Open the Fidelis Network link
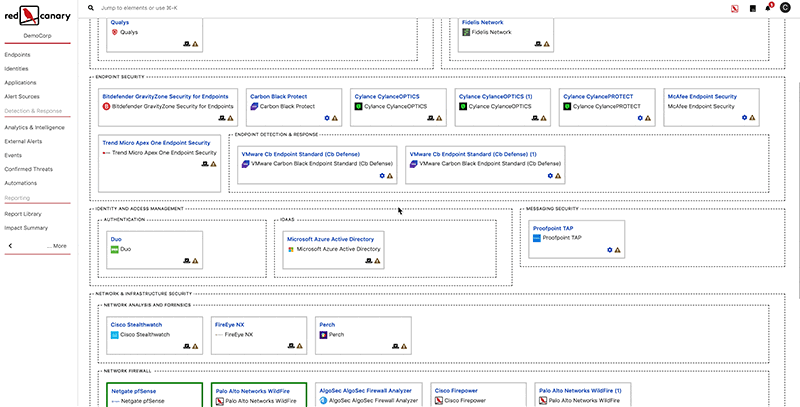800x407 pixels. coord(483,22)
